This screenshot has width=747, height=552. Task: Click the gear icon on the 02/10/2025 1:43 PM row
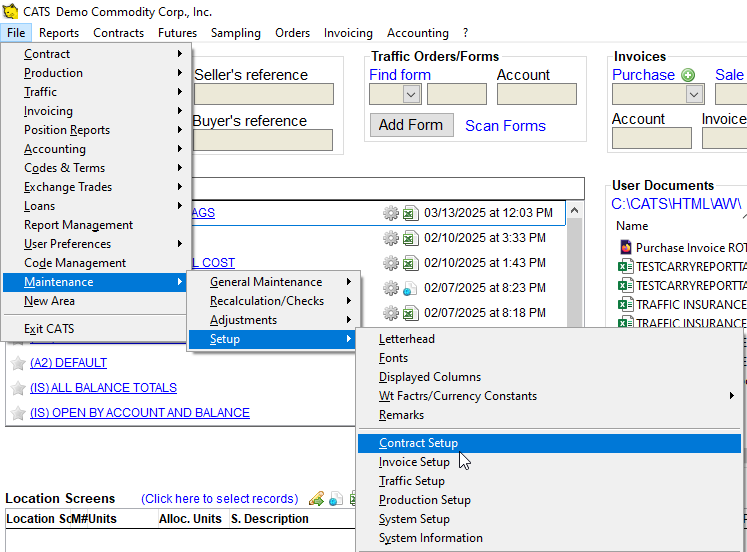point(391,263)
